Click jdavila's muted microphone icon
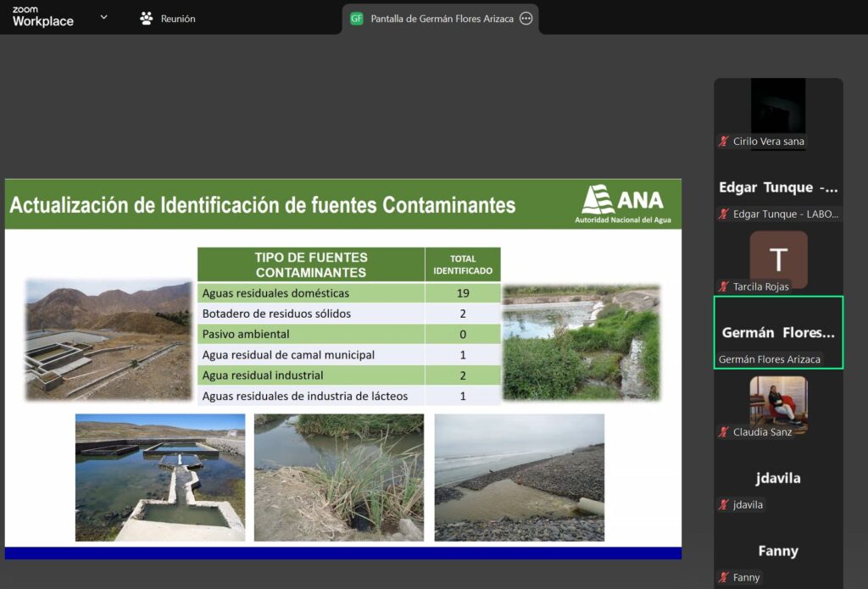The image size is (868, 589). click(724, 505)
